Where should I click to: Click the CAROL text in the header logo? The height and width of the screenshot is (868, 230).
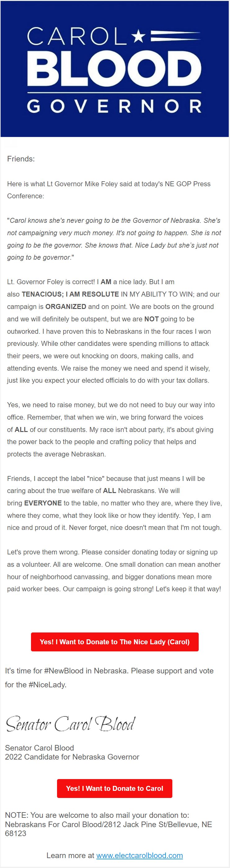(77, 36)
